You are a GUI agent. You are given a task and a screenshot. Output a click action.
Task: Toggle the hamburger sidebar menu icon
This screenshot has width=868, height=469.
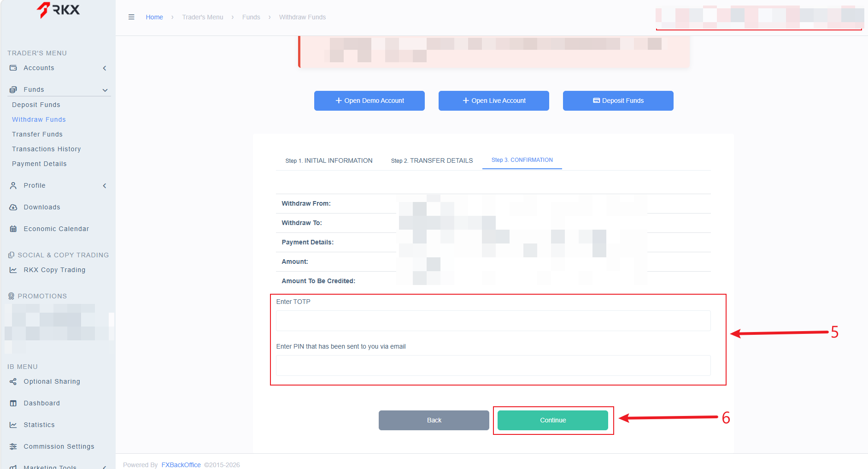click(x=131, y=17)
